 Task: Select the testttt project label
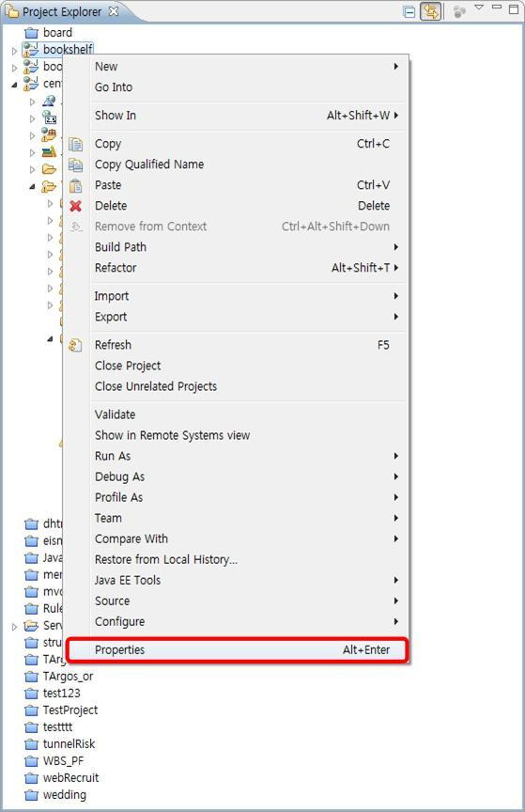[x=57, y=727]
